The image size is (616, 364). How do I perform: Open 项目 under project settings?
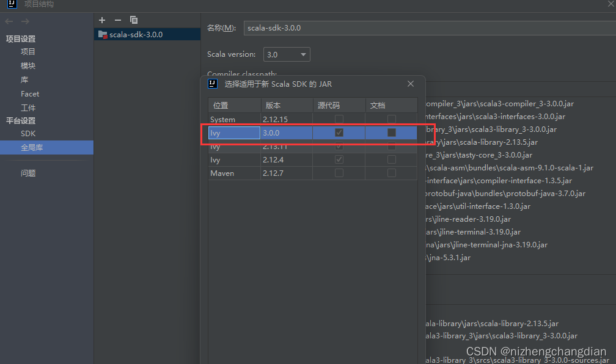[28, 51]
